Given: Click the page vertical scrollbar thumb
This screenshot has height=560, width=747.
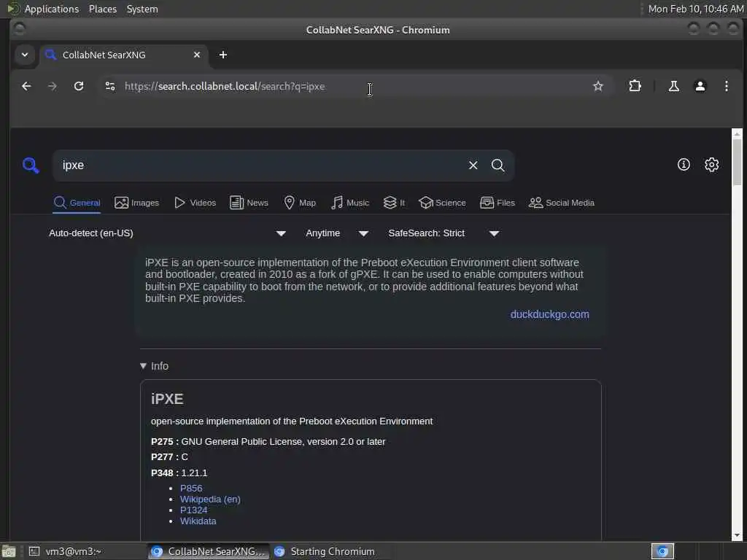Looking at the screenshot, I should pos(737,161).
